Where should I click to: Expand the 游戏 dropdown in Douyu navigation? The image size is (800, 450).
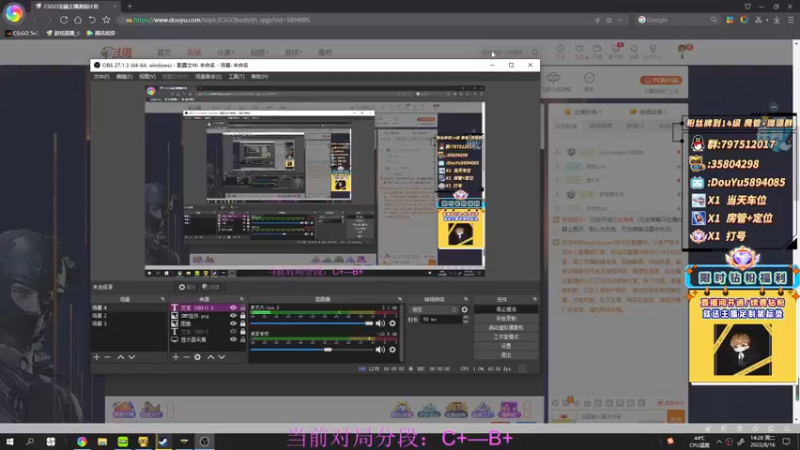point(293,53)
